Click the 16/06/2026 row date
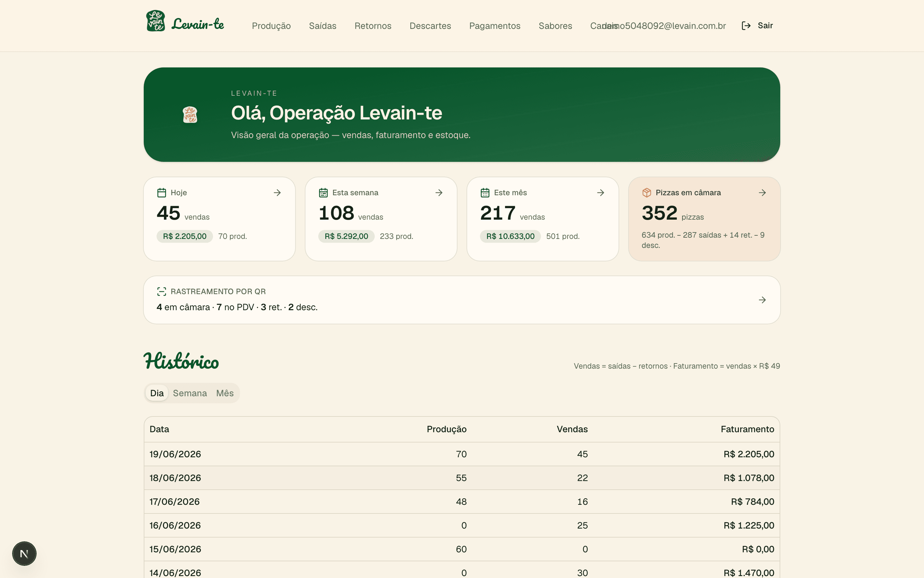The height and width of the screenshot is (578, 924). click(175, 525)
